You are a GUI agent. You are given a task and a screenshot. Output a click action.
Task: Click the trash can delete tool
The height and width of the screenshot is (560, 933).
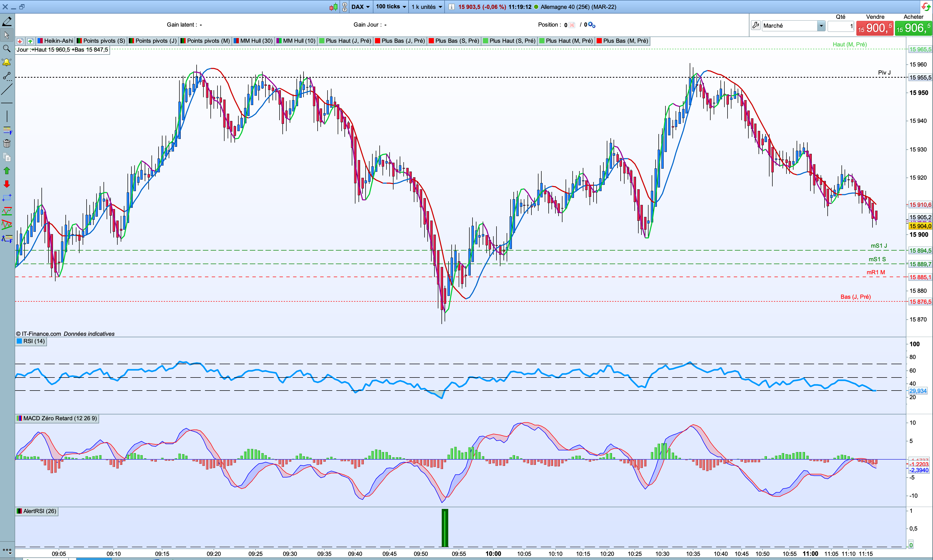click(x=7, y=143)
